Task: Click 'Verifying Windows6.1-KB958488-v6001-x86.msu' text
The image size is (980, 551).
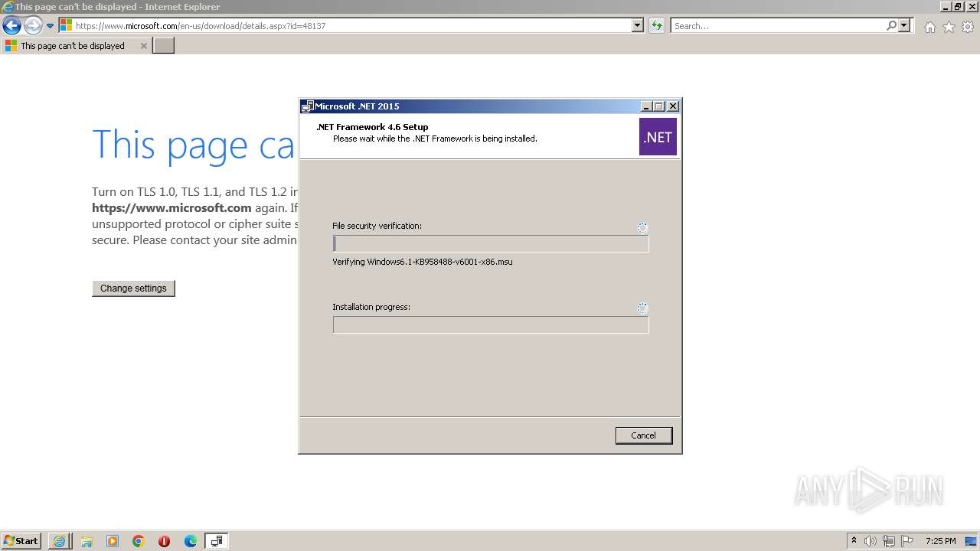Action: click(423, 262)
